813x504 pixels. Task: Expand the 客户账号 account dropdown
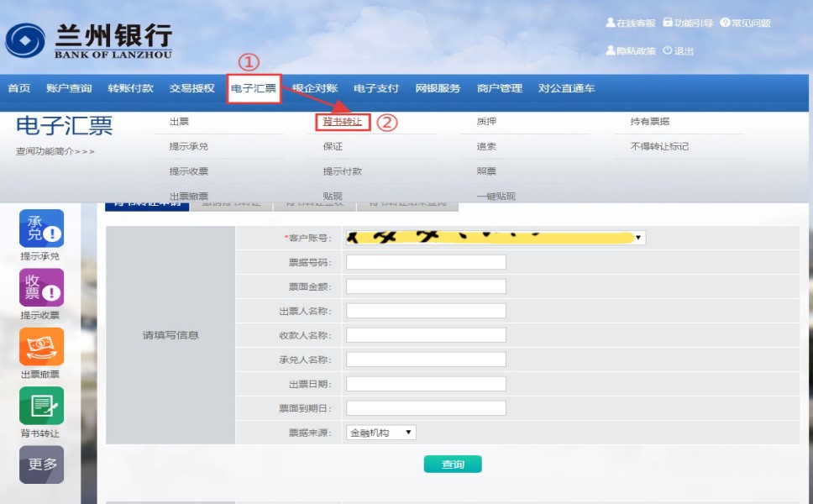639,238
